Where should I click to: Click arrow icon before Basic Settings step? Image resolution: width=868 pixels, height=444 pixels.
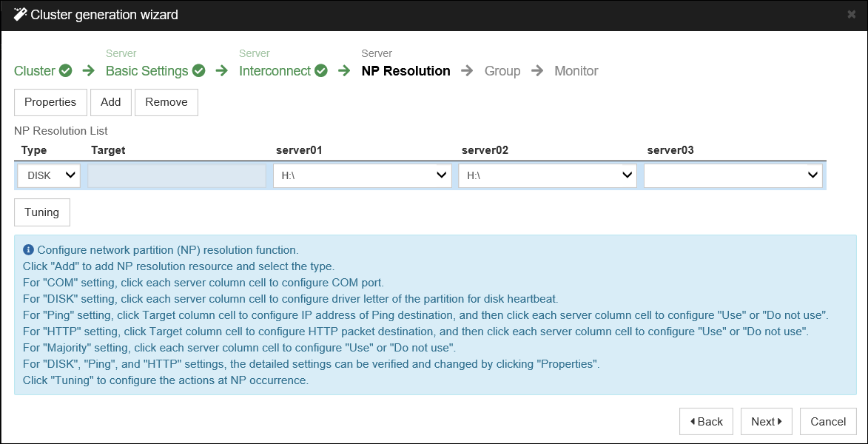coord(87,71)
